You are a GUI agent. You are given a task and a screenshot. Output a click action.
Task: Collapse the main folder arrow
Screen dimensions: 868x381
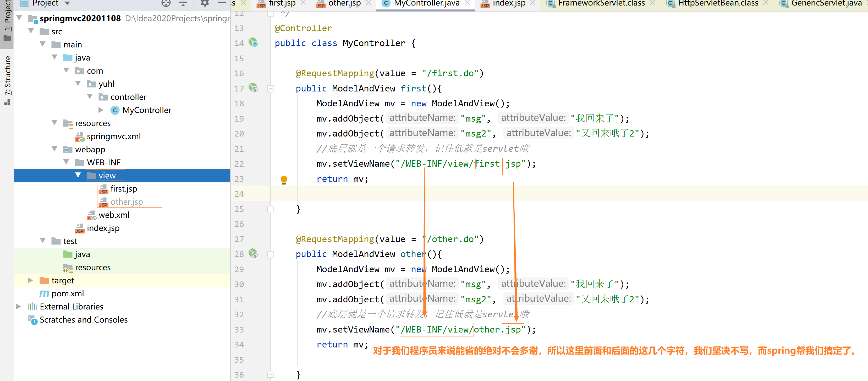click(x=43, y=44)
